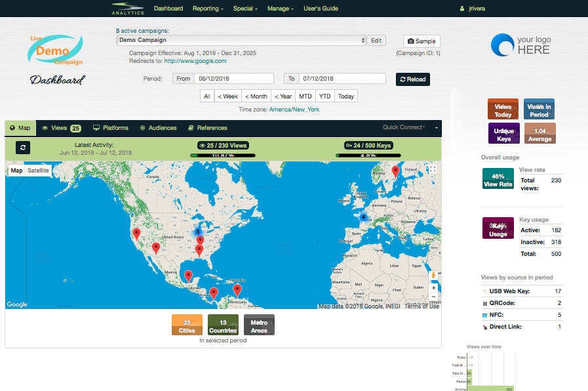Switch the map to Satellite view
This screenshot has height=391, width=588.
pyautogui.click(x=38, y=170)
